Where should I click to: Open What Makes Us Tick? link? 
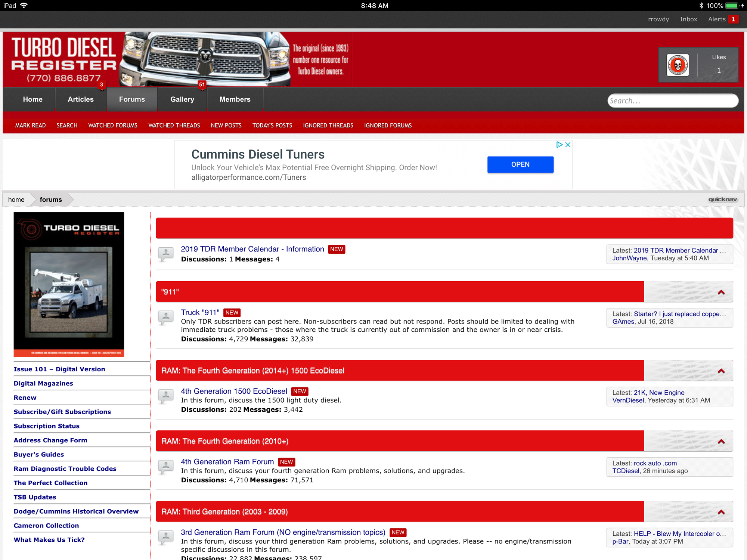click(x=49, y=539)
